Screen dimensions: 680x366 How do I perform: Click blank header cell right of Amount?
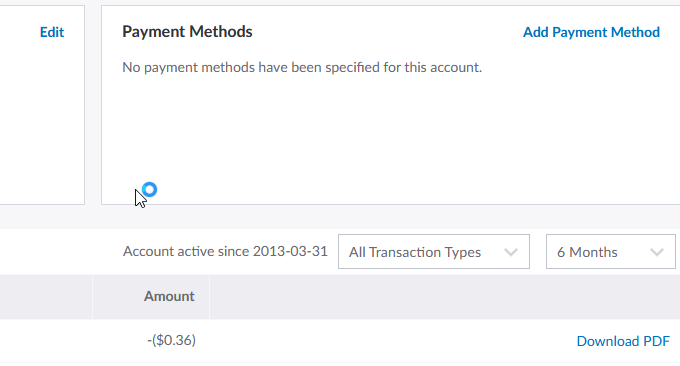pos(445,297)
